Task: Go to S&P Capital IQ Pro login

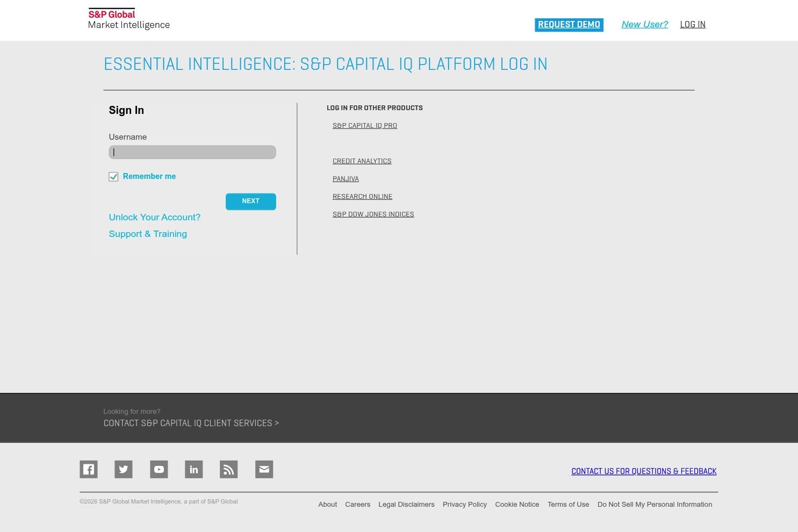Action: (365, 126)
